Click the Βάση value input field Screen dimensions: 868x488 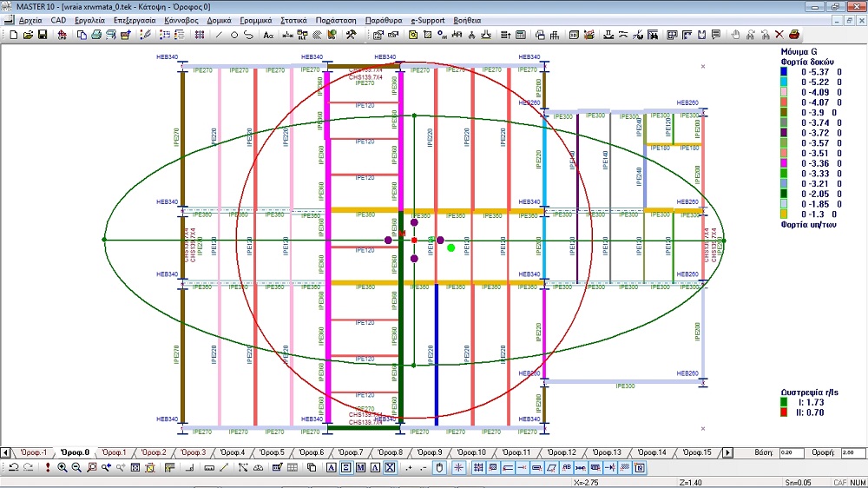(x=792, y=452)
